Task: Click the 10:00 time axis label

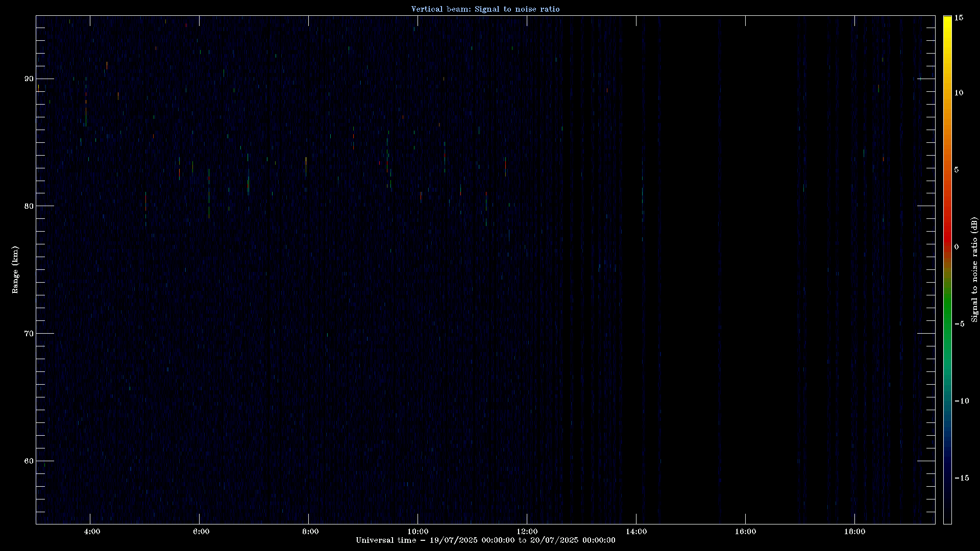Action: tap(418, 532)
